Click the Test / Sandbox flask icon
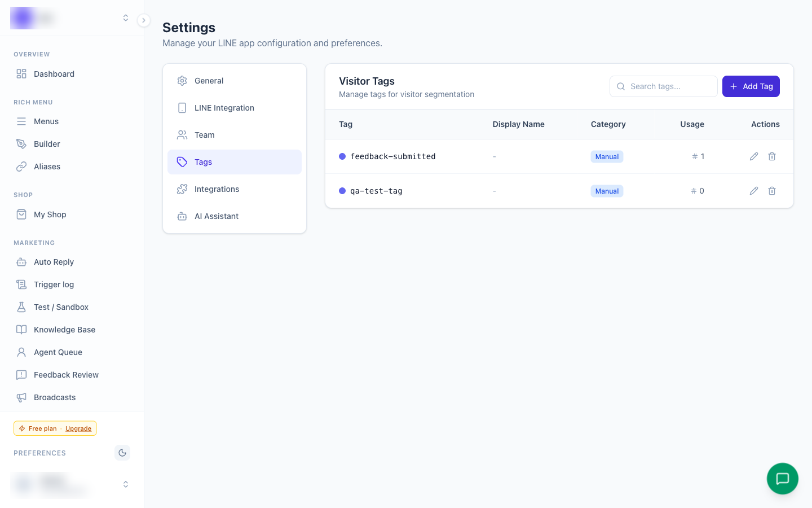The image size is (812, 508). point(21,307)
